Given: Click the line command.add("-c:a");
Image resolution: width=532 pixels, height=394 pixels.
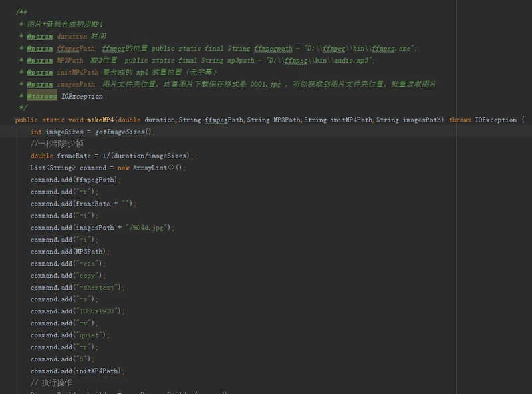Looking at the screenshot, I should pos(68,264).
